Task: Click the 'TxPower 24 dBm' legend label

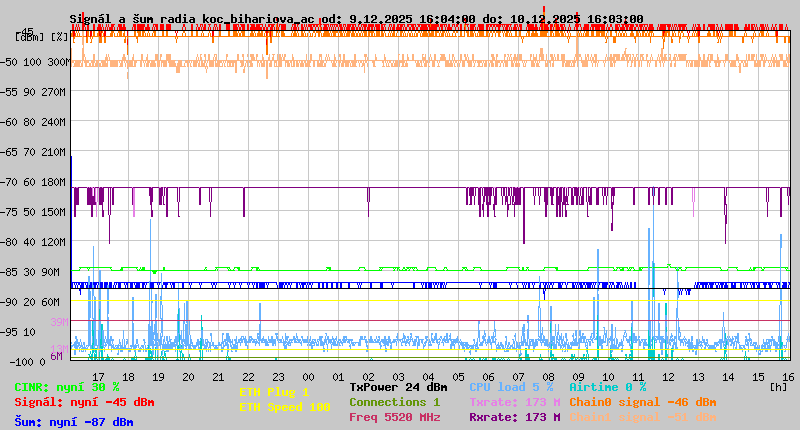Action: coord(398,387)
